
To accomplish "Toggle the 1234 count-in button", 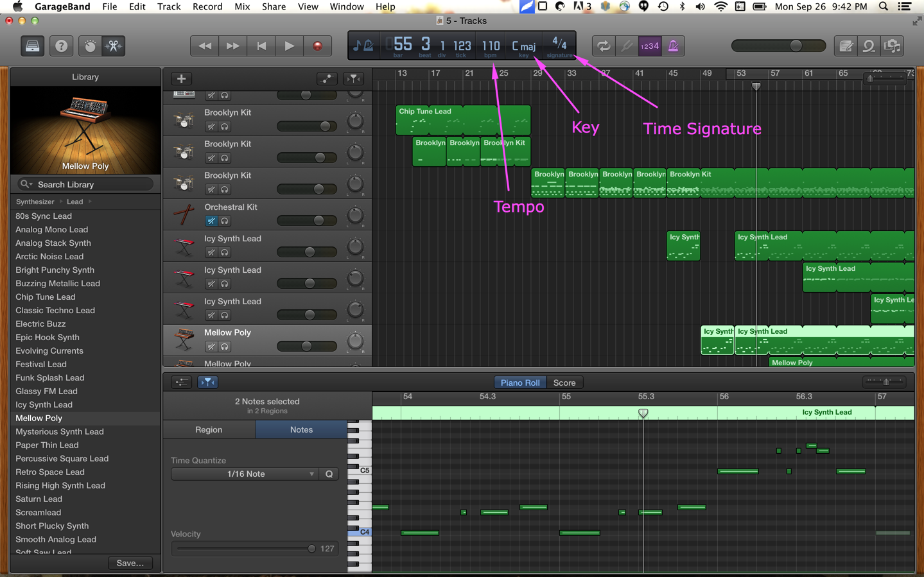I will [x=649, y=46].
